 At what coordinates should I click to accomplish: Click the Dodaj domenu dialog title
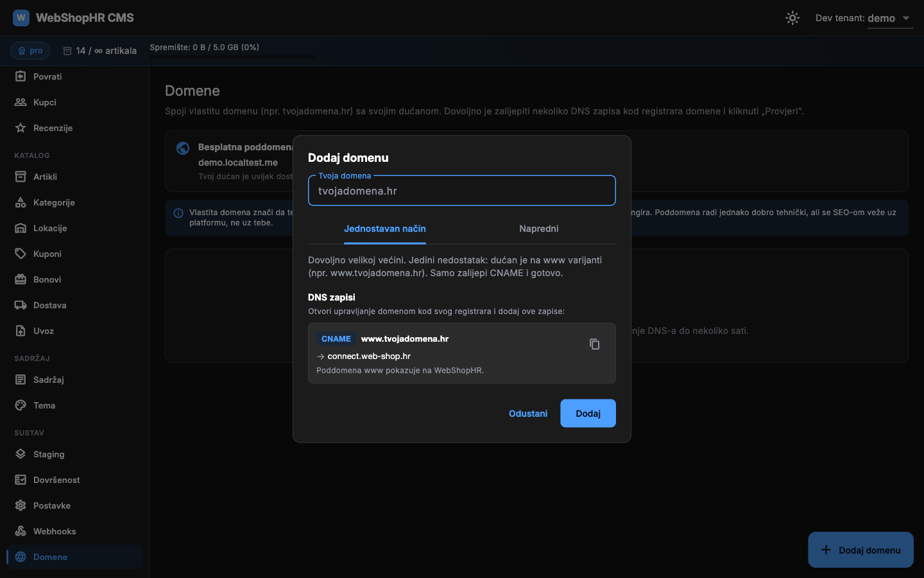click(x=348, y=158)
